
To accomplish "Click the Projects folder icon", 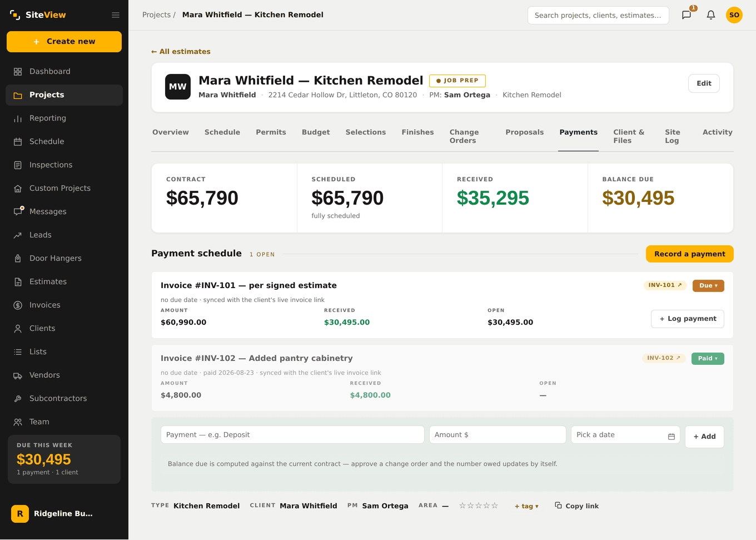I will [18, 95].
